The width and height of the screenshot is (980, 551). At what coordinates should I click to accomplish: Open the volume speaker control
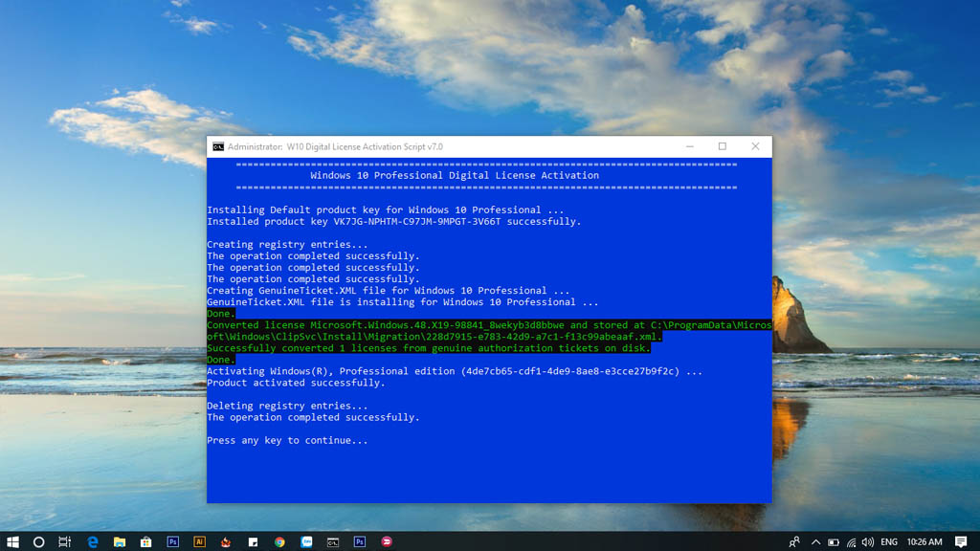[x=867, y=542]
